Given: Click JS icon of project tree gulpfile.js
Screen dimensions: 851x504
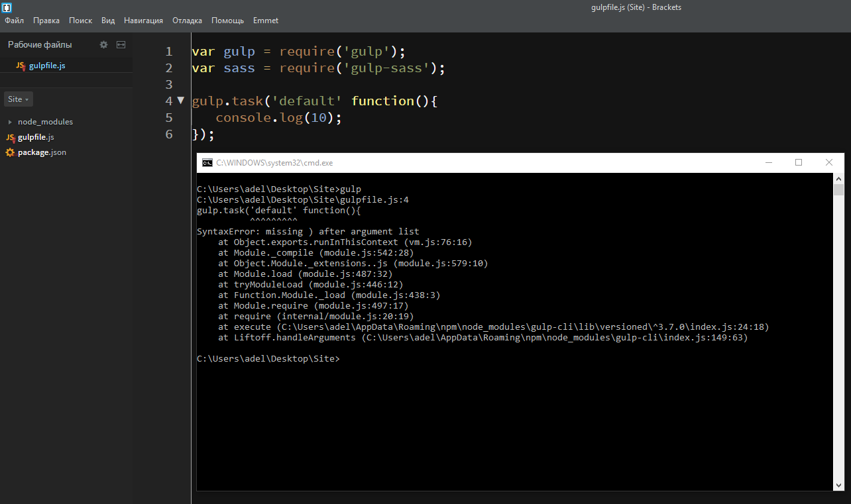Looking at the screenshot, I should point(10,137).
